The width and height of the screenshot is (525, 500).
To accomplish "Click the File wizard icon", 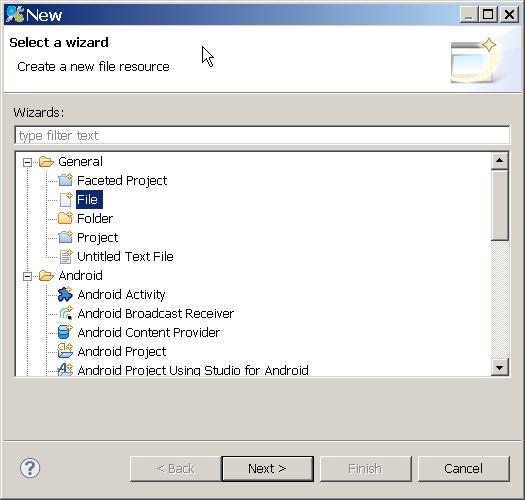I will pos(66,199).
